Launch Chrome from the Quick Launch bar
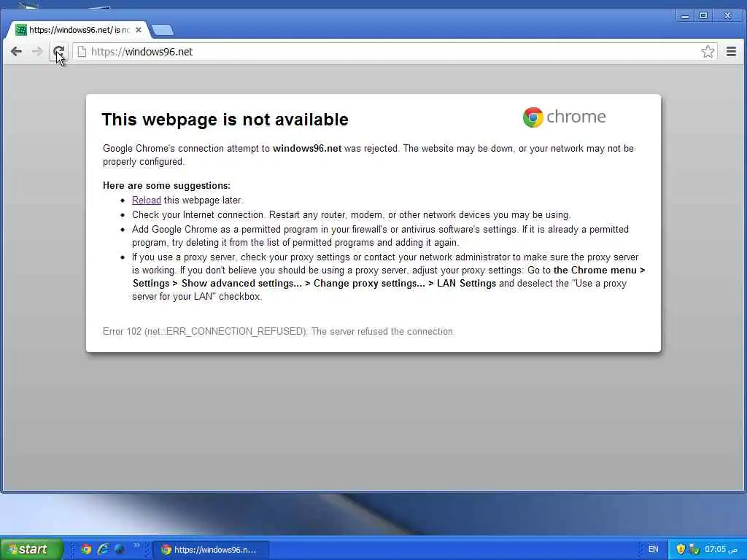This screenshot has width=747, height=560. 86,549
